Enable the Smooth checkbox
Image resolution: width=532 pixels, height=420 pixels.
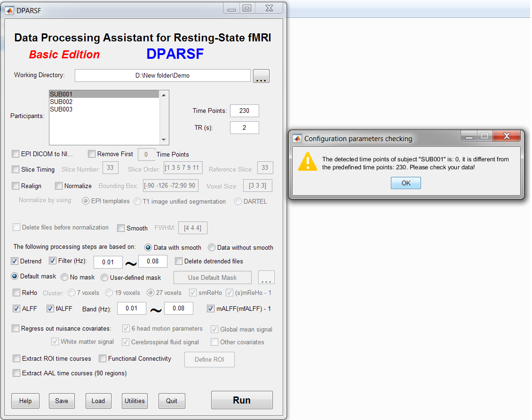[x=121, y=228]
